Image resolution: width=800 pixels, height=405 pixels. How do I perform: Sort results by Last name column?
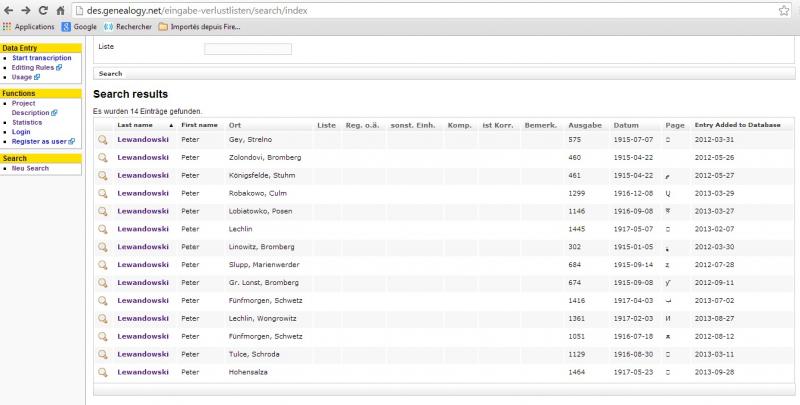[x=135, y=125]
